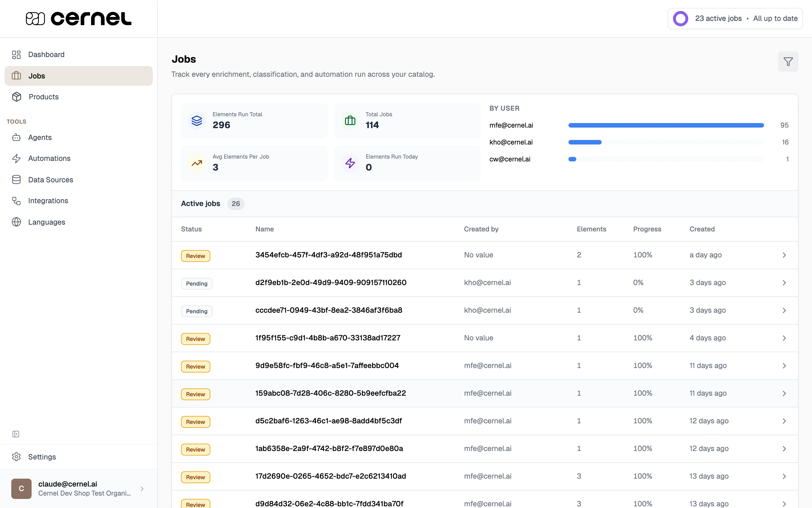Open Settings in sidebar

click(x=78, y=457)
